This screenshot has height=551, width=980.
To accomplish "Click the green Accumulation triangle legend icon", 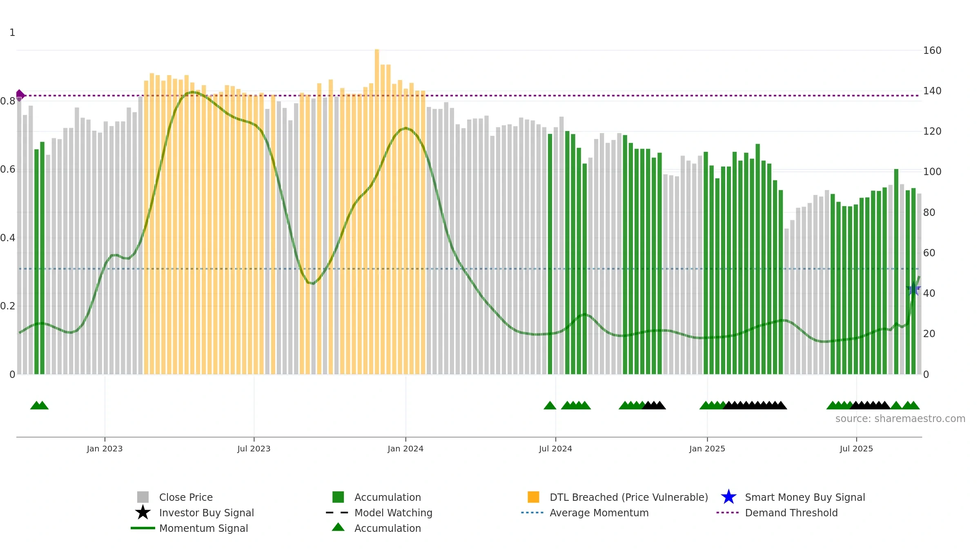I will [338, 527].
